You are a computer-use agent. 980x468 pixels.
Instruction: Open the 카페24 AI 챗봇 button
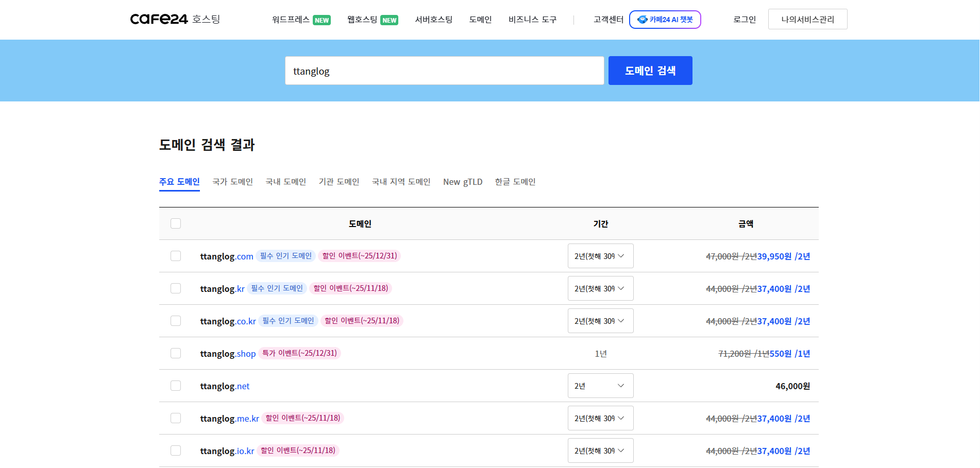(665, 20)
